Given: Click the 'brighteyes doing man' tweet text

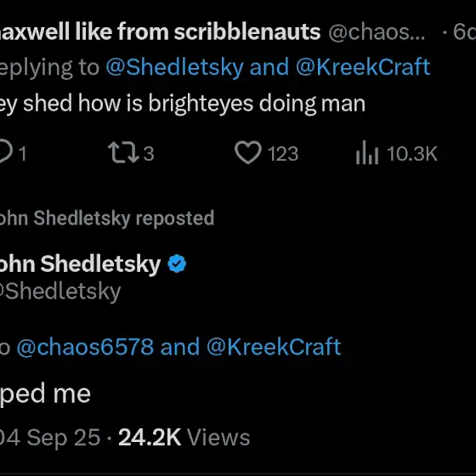Looking at the screenshot, I should [x=257, y=104].
